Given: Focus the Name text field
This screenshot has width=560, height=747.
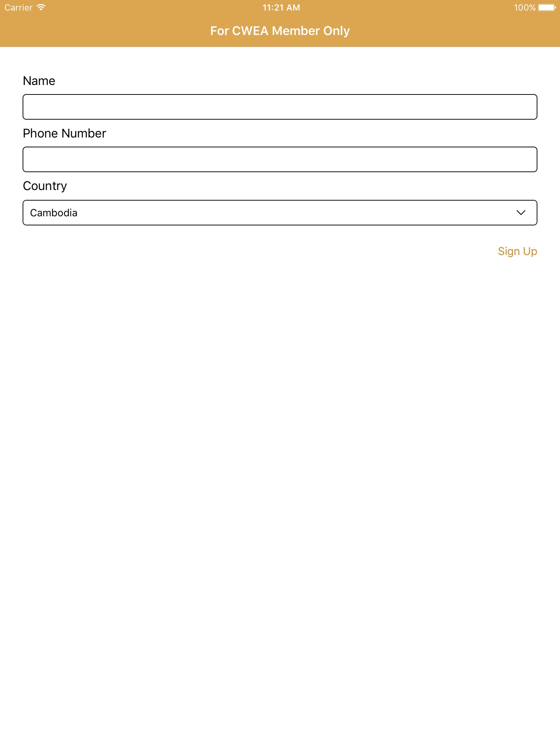Looking at the screenshot, I should tap(280, 107).
